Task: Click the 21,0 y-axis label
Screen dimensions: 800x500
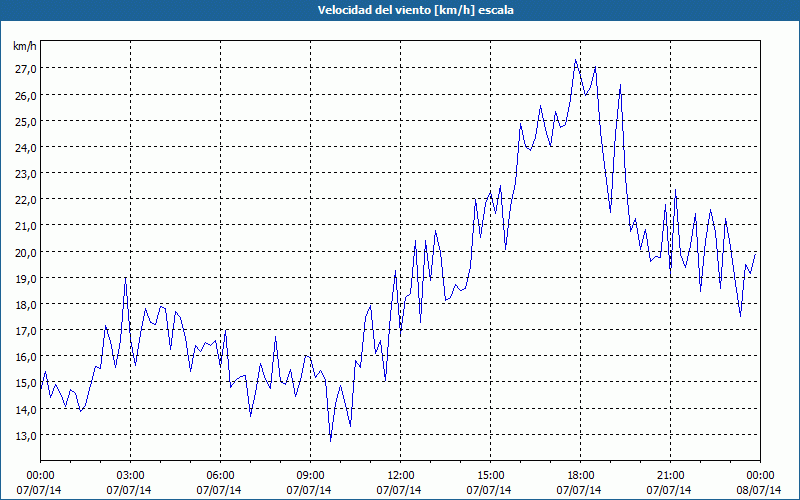Action: pyautogui.click(x=25, y=226)
